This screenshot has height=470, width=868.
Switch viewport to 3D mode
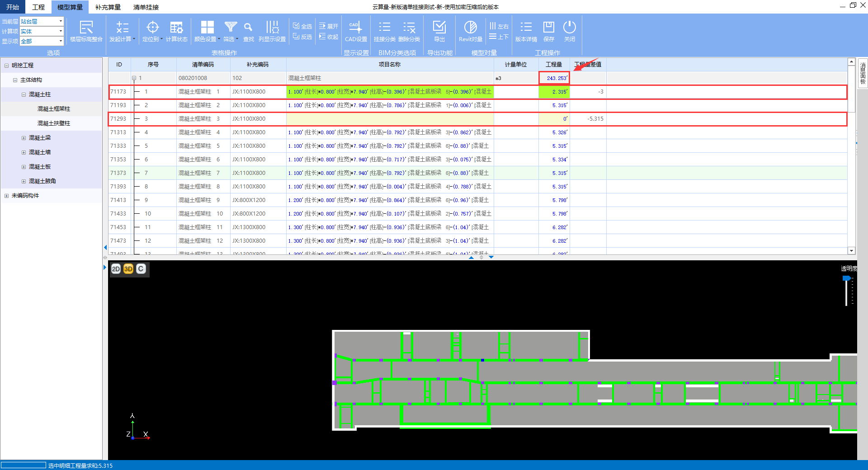[x=128, y=269]
